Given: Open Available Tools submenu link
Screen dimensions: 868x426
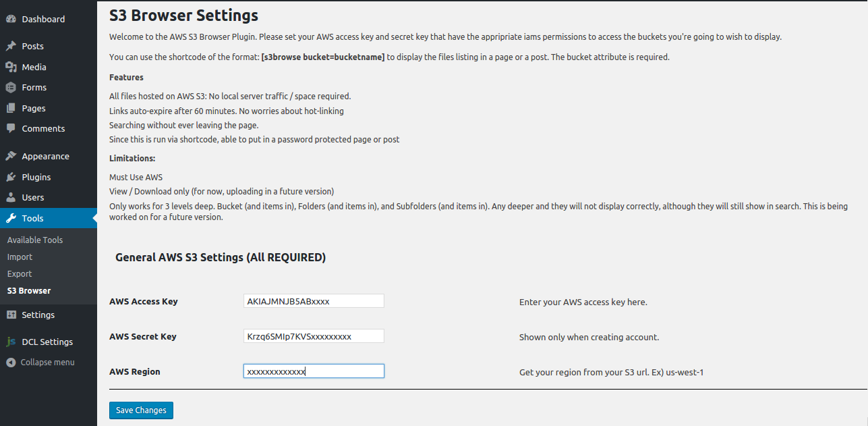Looking at the screenshot, I should (35, 240).
